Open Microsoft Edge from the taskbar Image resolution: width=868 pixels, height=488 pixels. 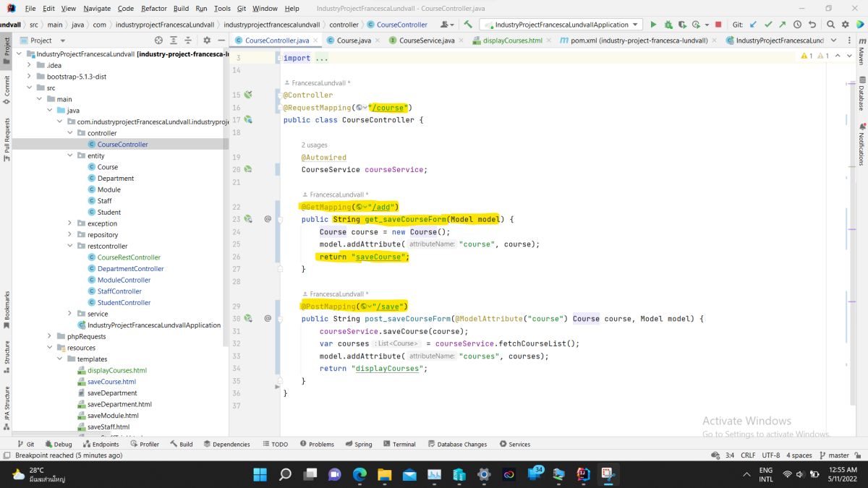(x=359, y=474)
